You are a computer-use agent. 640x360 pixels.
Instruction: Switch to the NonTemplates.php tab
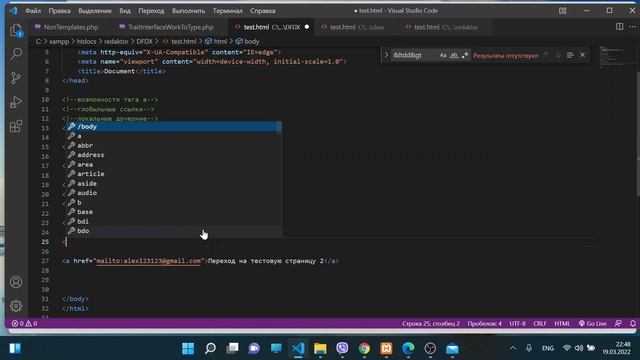[66, 27]
